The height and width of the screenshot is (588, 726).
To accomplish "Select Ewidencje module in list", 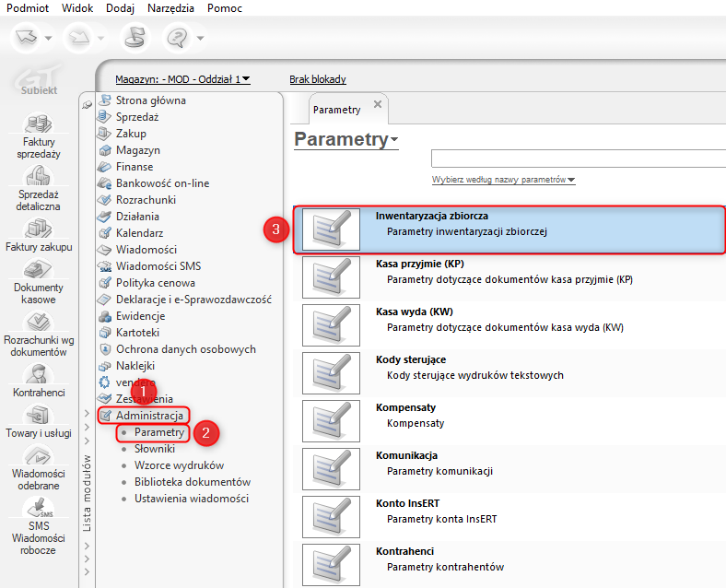I will (140, 316).
